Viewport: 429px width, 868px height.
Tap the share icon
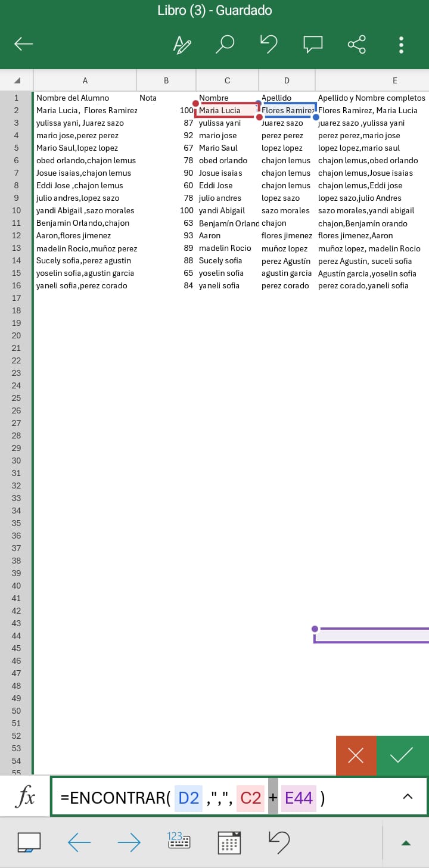pos(356,43)
